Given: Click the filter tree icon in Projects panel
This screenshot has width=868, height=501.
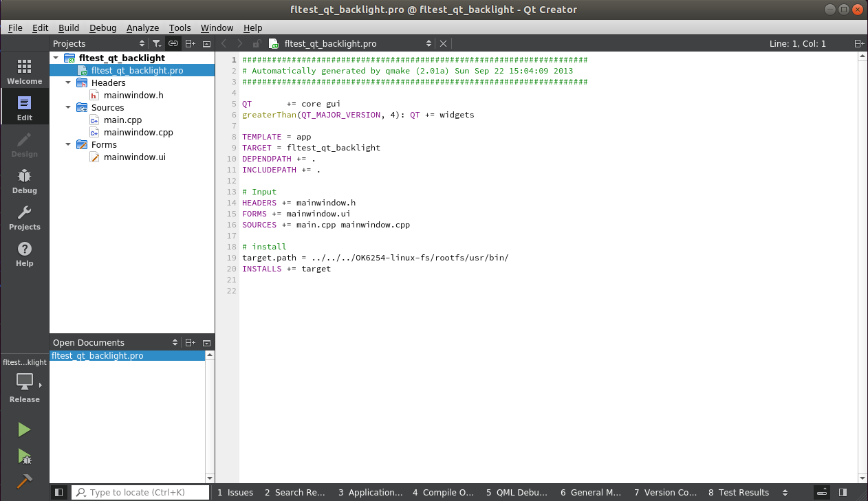Looking at the screenshot, I should point(157,43).
